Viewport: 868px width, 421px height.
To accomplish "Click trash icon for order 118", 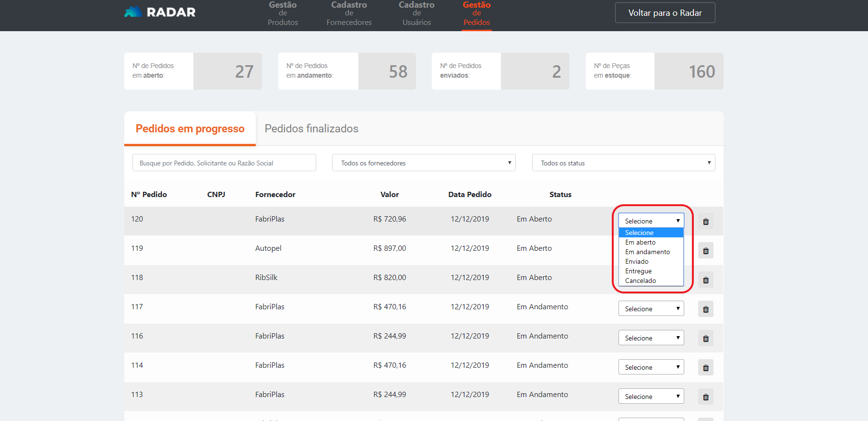I will click(x=705, y=280).
